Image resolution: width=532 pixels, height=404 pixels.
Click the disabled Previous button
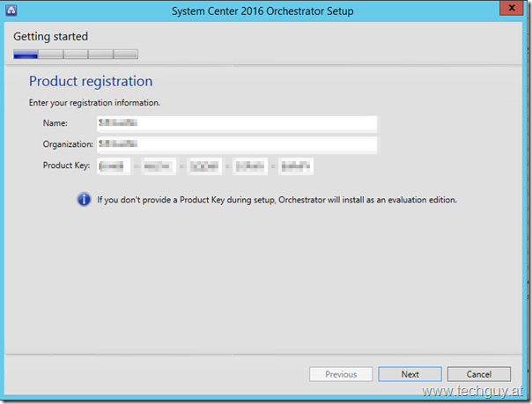point(341,374)
